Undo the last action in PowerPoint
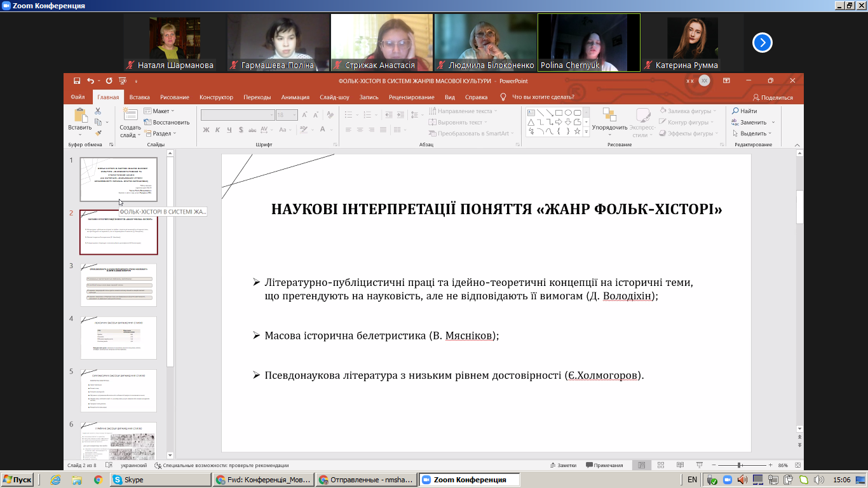Image resolution: width=868 pixels, height=488 pixels. 90,81
